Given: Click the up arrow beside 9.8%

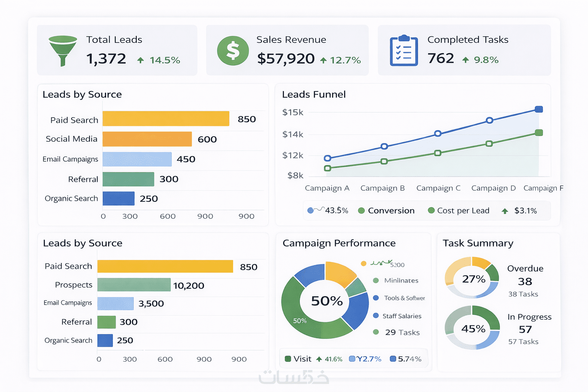Looking at the screenshot, I should point(465,60).
